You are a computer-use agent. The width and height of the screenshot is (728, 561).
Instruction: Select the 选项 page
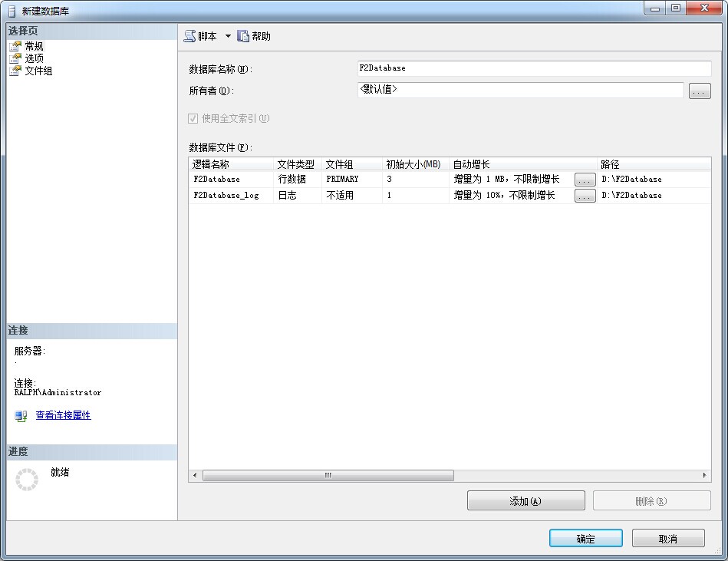coord(34,58)
